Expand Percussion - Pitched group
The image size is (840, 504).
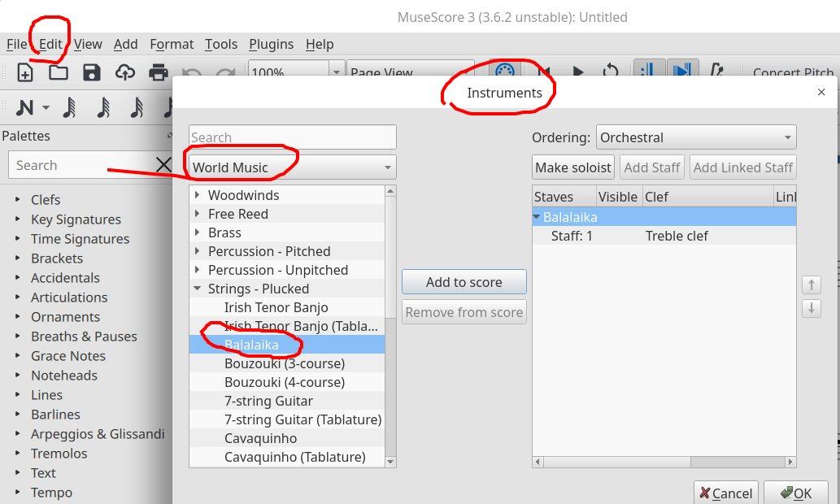point(197,251)
